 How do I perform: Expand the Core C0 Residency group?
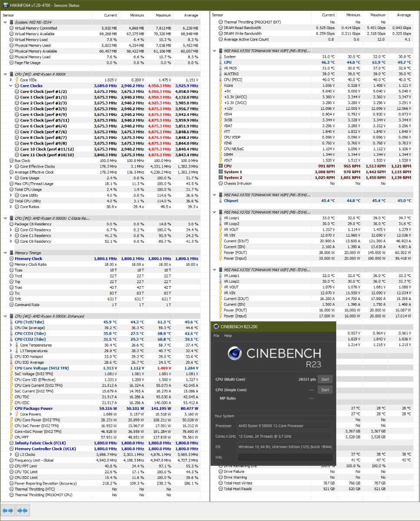[x=11, y=230]
